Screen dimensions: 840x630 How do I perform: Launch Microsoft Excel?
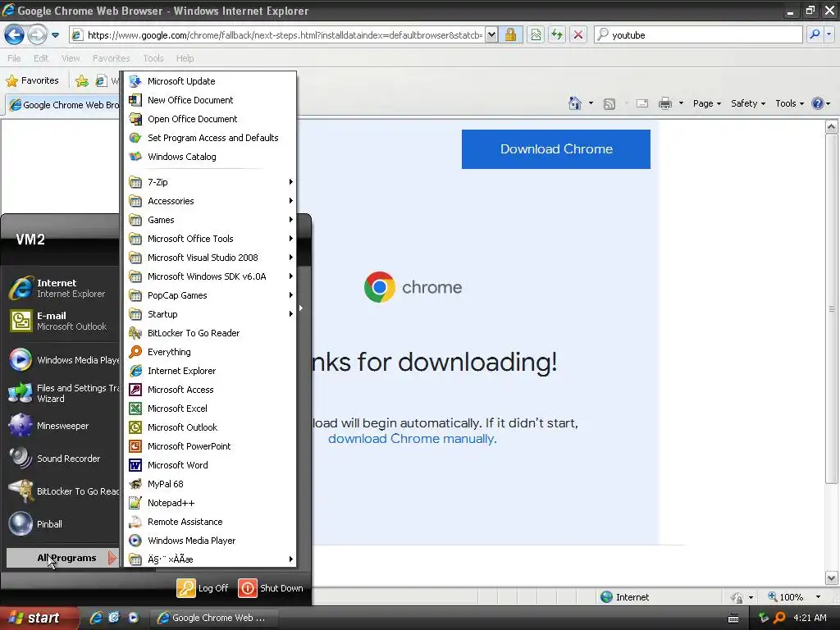pyautogui.click(x=210, y=409)
